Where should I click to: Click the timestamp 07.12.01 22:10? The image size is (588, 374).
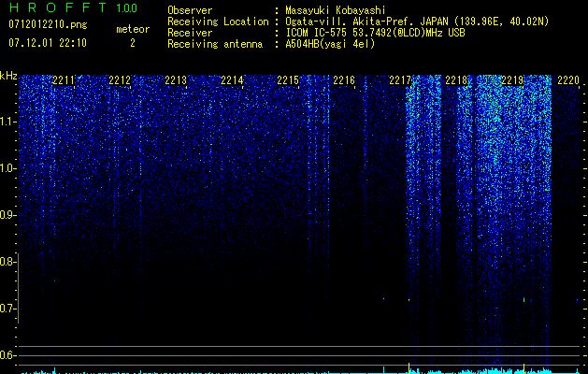(x=48, y=43)
